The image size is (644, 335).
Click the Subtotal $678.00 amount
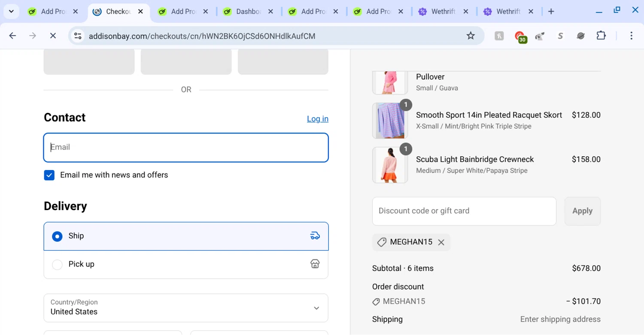click(x=586, y=268)
